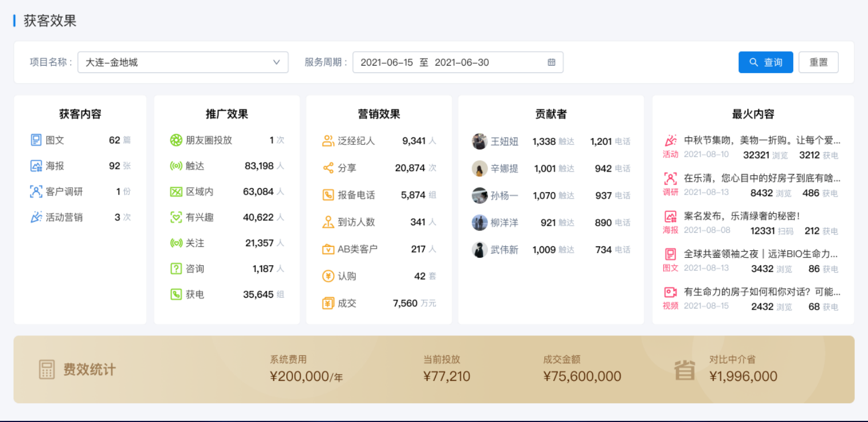This screenshot has height=422, width=868.
Task: Click the 报备电话 phone icon
Action: point(328,195)
